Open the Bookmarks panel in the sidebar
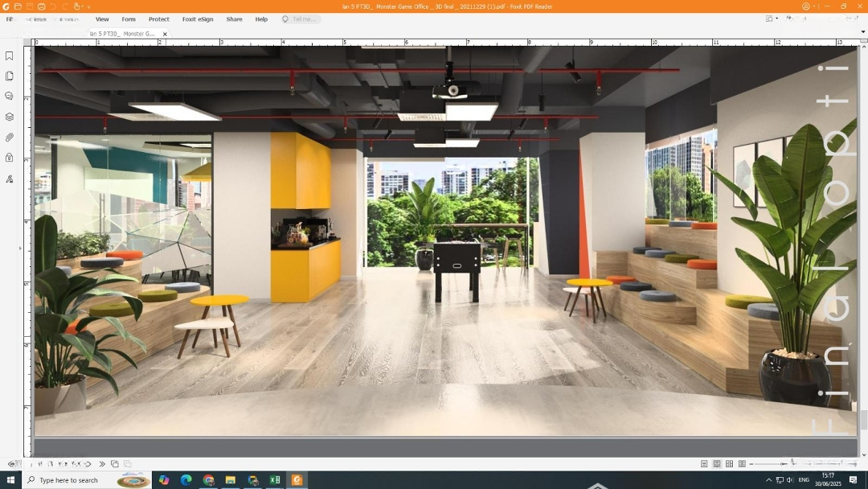This screenshot has height=489, width=868. [x=10, y=56]
